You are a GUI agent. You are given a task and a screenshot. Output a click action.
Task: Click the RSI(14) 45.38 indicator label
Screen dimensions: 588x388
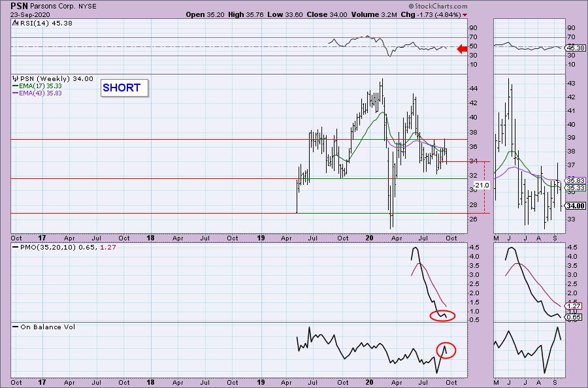pos(46,24)
